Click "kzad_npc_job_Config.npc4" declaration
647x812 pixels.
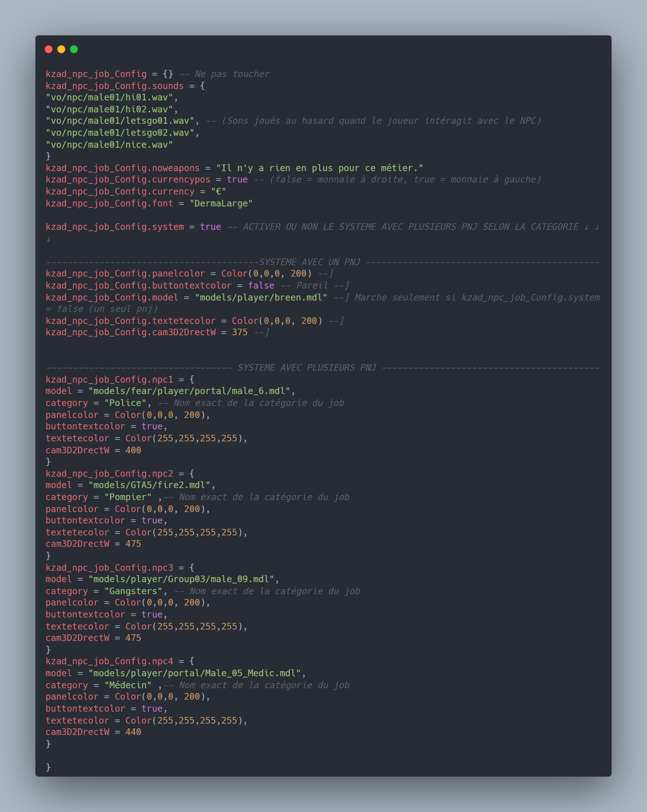click(x=109, y=661)
